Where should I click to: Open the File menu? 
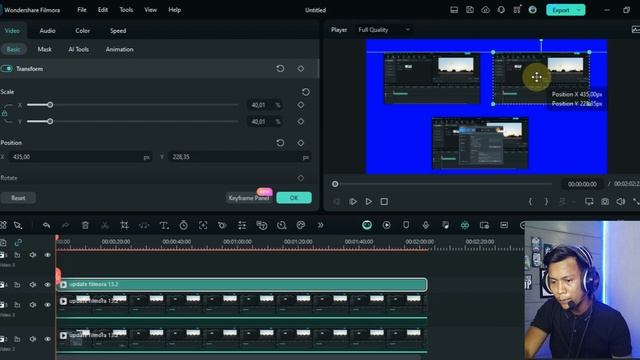(x=82, y=10)
